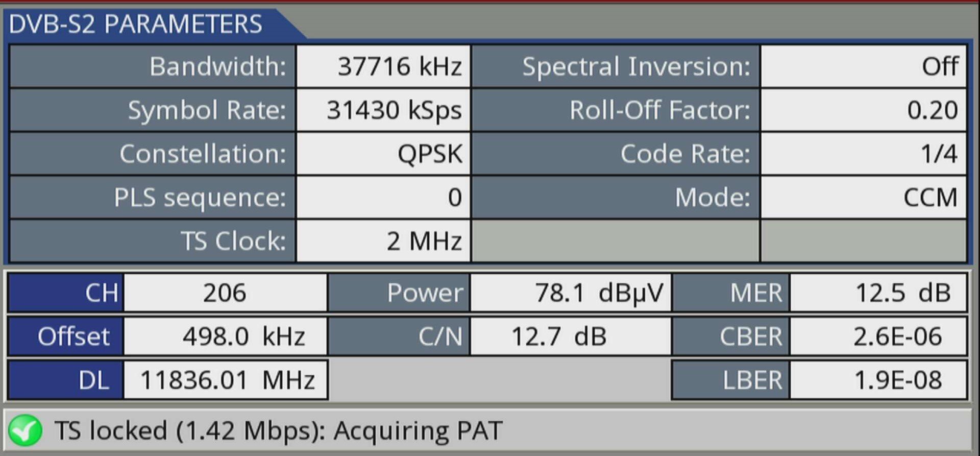Click the CBER 2.6E-06 reading

(x=878, y=337)
